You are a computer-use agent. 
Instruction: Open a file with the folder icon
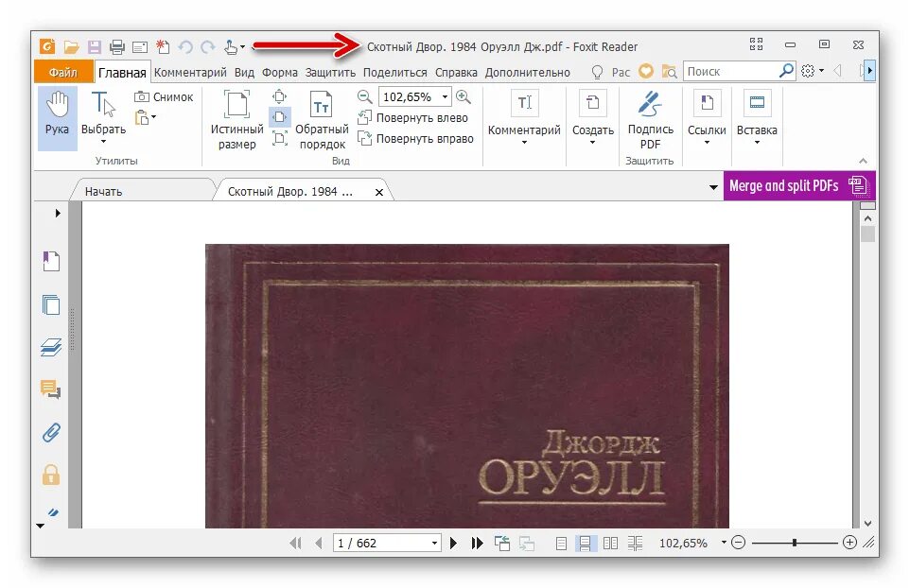coord(71,47)
